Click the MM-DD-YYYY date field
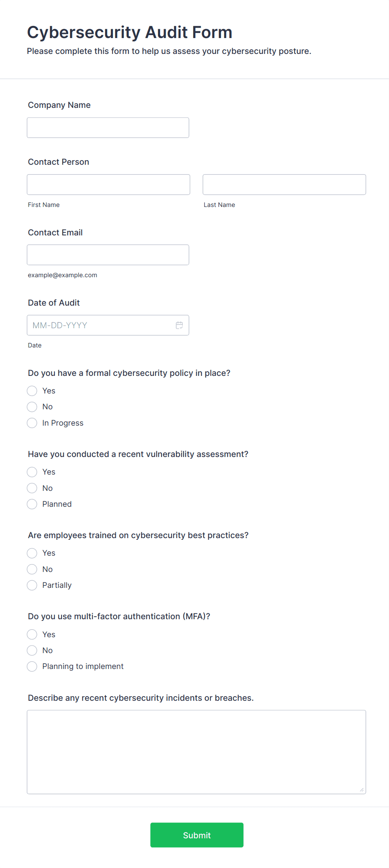Screen dimensions: 389x868 coord(108,325)
